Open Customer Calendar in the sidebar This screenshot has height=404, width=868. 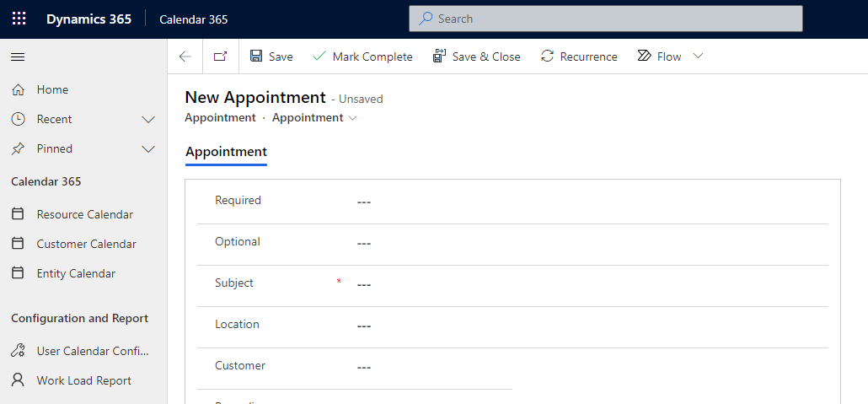(x=86, y=244)
